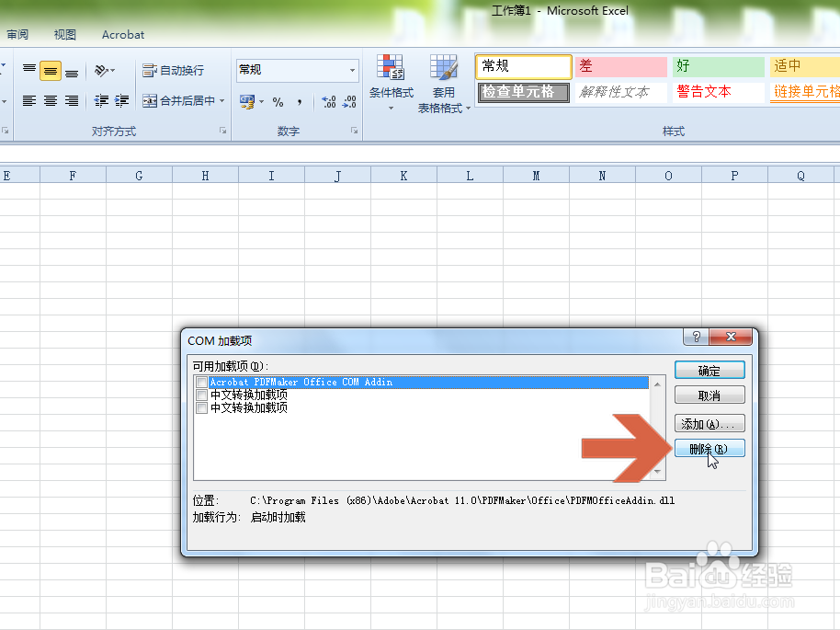Open 常规 number format combo box

[x=298, y=70]
